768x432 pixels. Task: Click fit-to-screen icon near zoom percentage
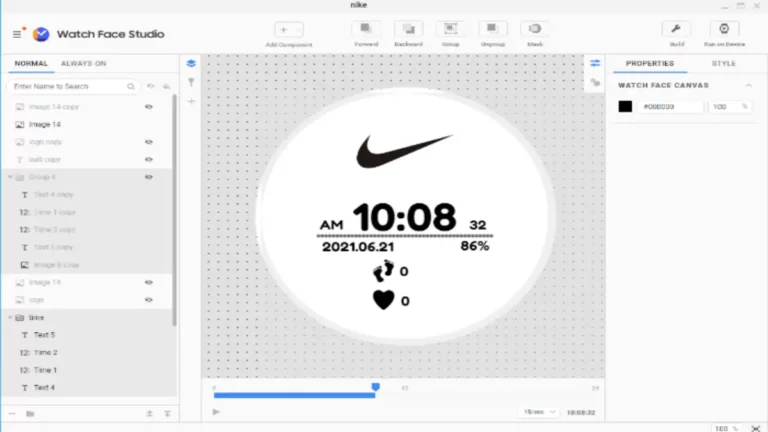(755, 429)
